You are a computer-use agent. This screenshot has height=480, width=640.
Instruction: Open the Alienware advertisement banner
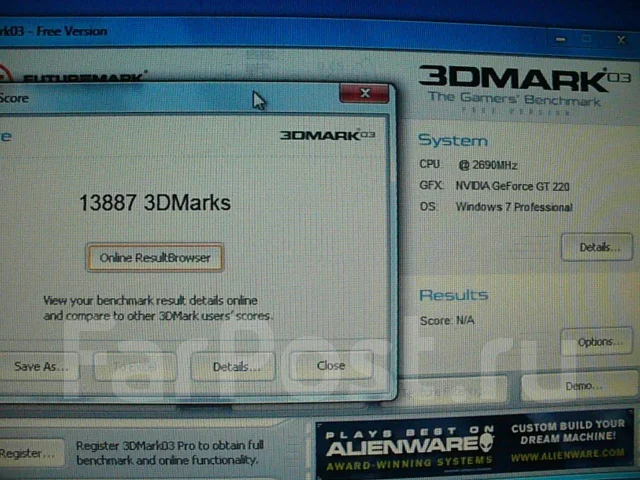coord(475,445)
